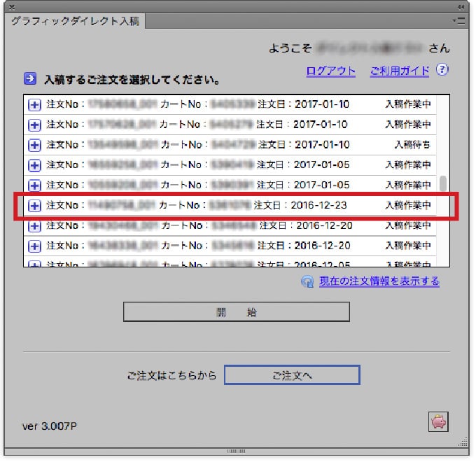Expand first 2016-12-20 order plus icon

pyautogui.click(x=34, y=226)
